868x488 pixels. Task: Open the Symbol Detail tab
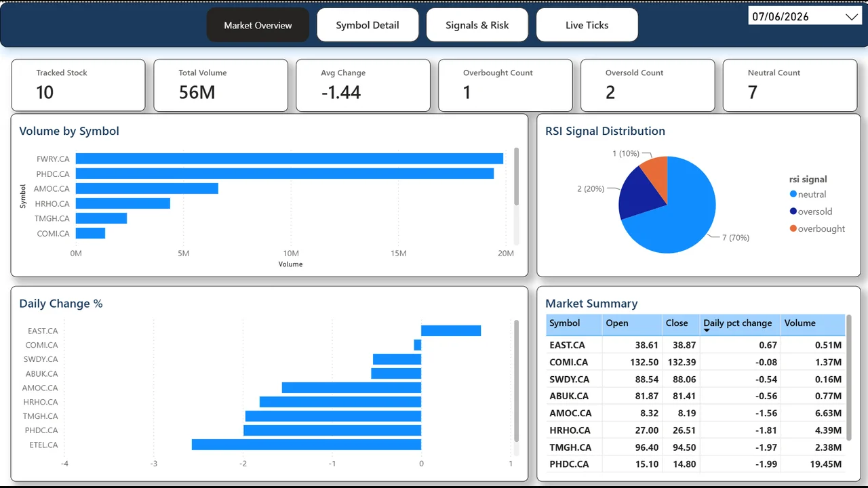point(368,25)
